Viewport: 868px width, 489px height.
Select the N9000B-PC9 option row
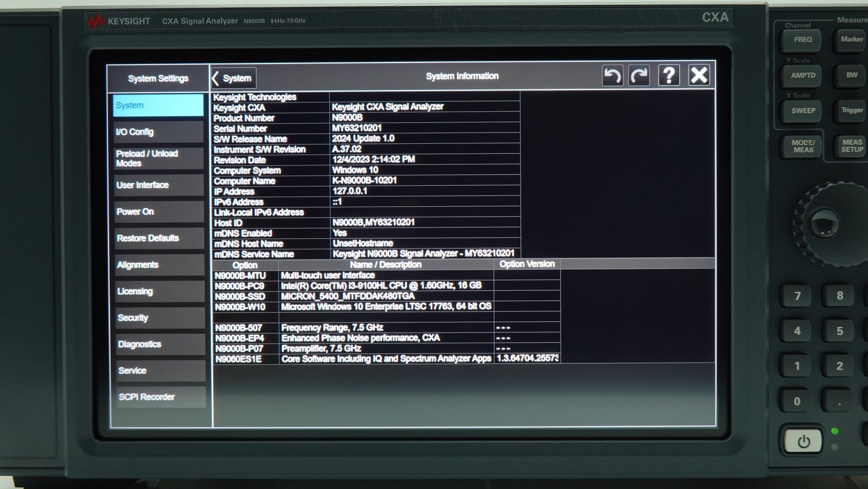point(386,286)
